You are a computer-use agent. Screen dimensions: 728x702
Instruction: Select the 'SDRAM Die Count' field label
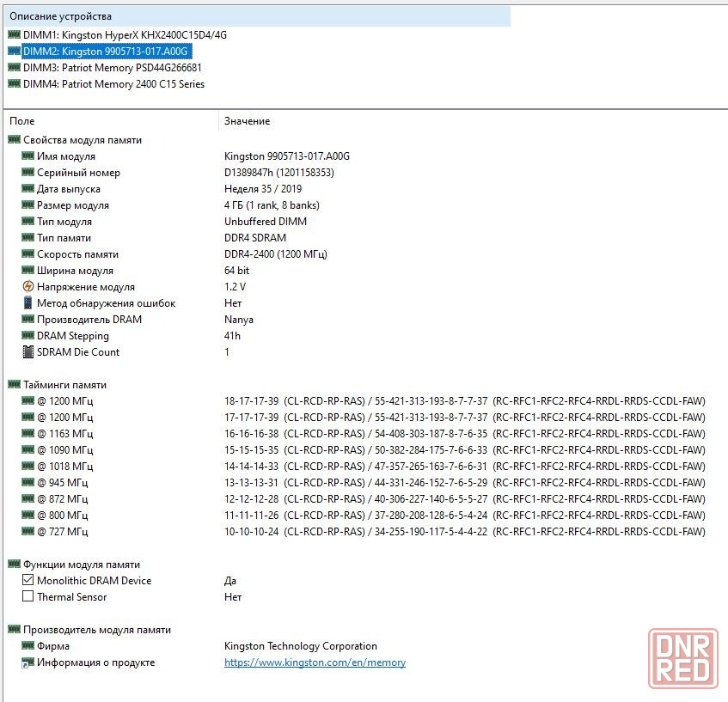click(78, 352)
